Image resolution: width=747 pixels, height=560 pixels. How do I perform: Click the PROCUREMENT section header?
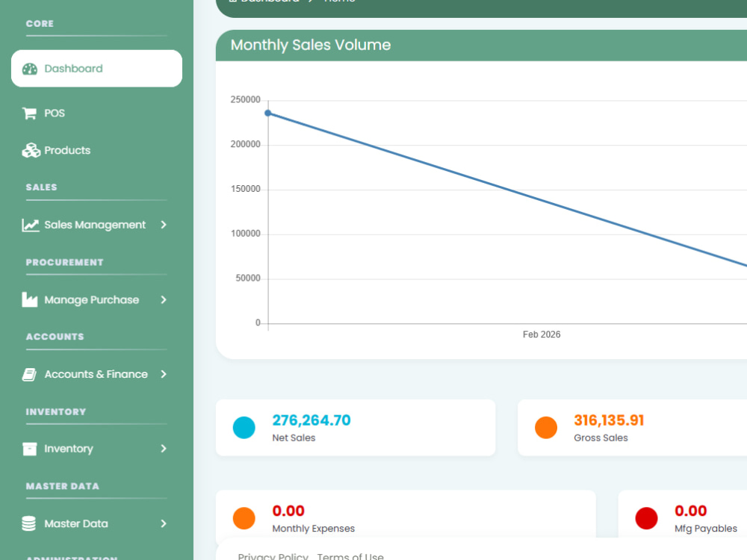64,263
